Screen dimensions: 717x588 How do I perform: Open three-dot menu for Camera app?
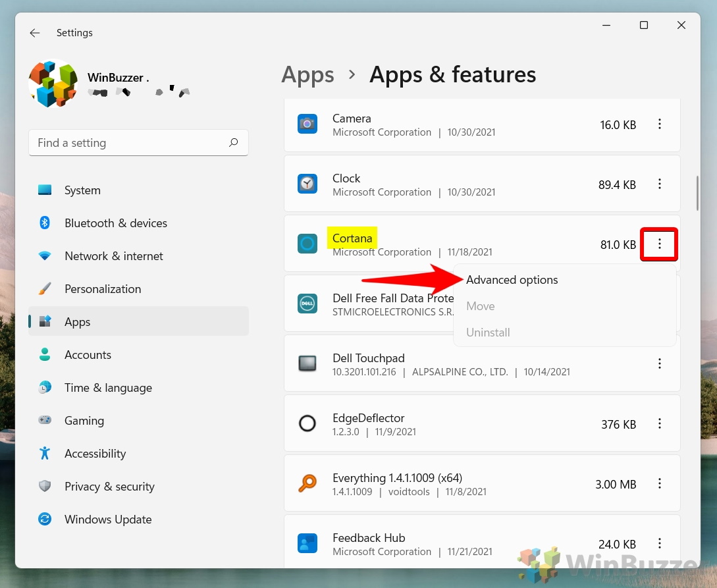pos(659,124)
